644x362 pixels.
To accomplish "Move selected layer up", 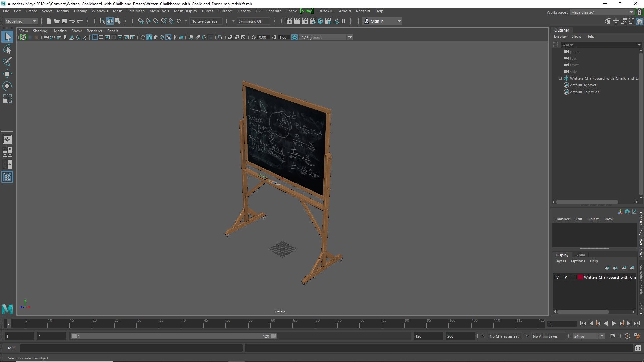I will pos(607,268).
